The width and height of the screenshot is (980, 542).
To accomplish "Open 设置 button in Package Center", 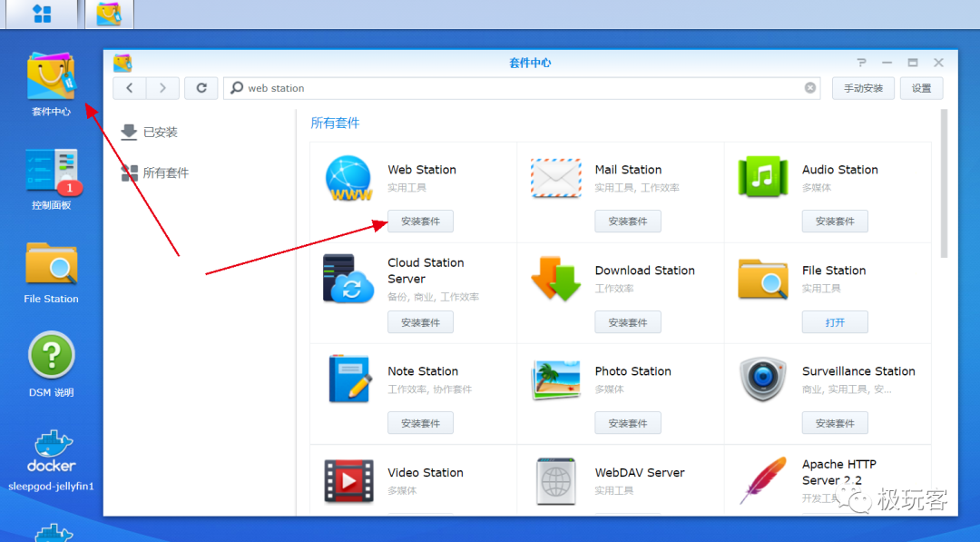I will coord(921,88).
